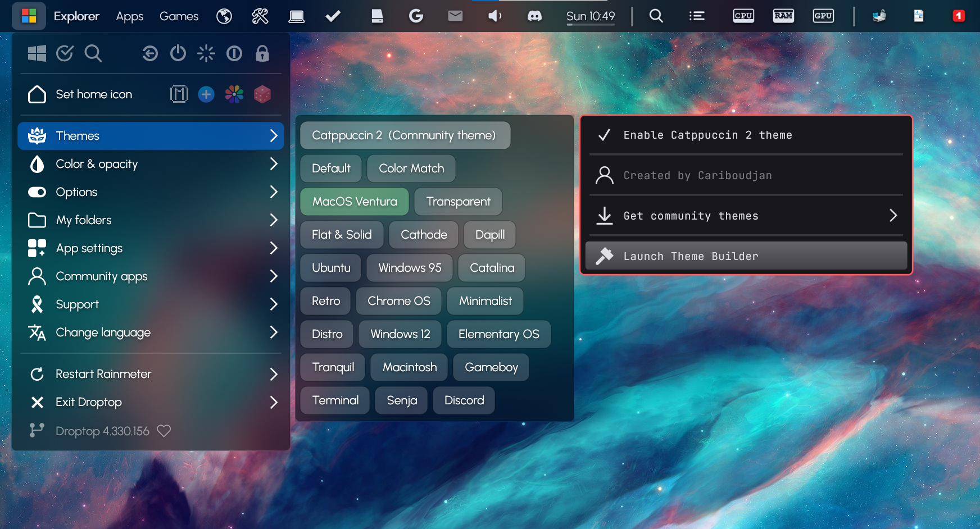Toggle Enable Catppuccin 2 theme checkmark

[605, 135]
